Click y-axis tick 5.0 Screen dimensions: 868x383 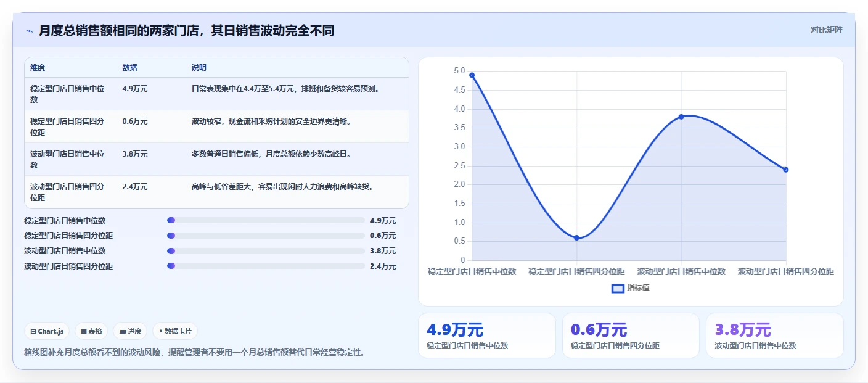click(x=459, y=71)
